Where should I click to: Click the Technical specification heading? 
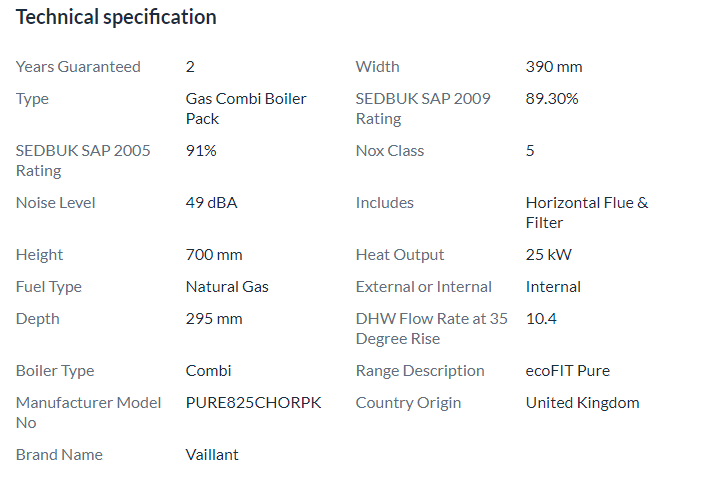(116, 18)
